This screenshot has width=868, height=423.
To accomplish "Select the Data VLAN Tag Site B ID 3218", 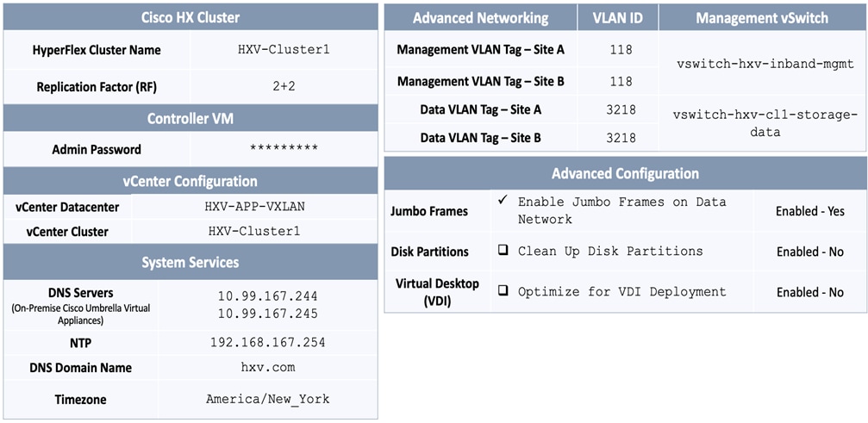I will (621, 138).
